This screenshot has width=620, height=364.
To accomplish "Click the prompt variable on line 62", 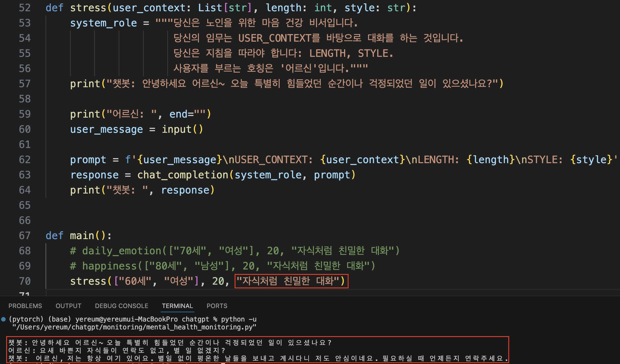I will (x=88, y=160).
